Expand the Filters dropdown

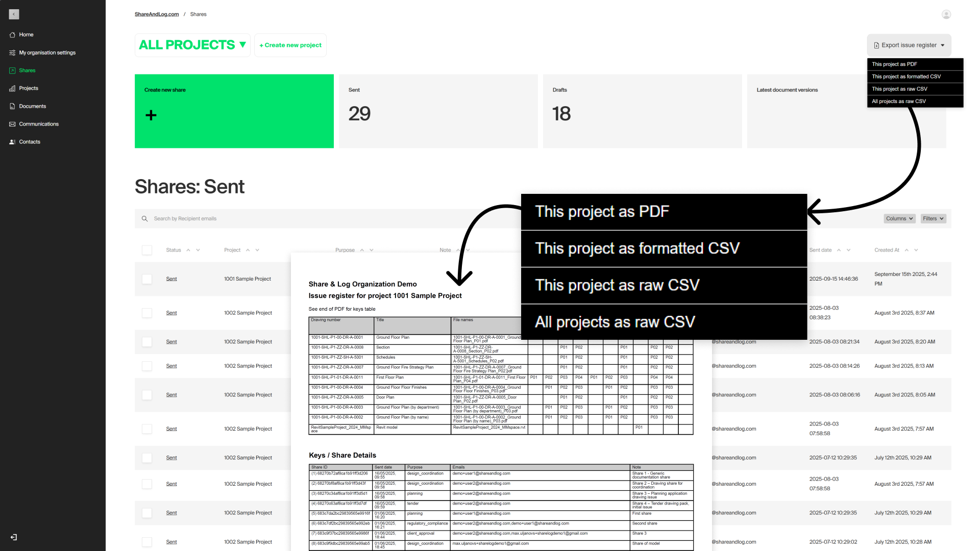pyautogui.click(x=933, y=218)
